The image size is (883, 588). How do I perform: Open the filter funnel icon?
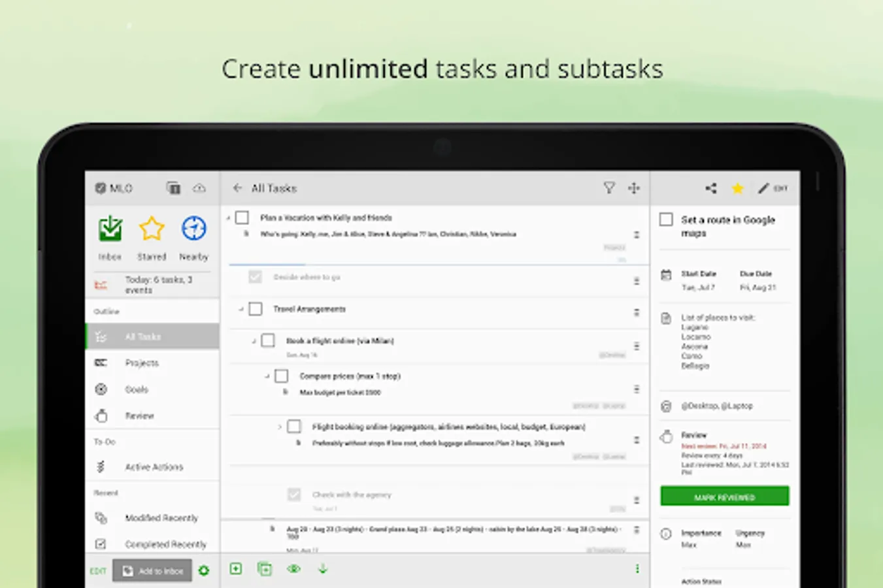coord(609,188)
